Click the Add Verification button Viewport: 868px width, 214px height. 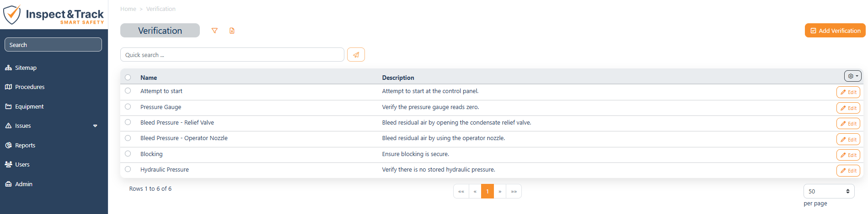pyautogui.click(x=835, y=31)
